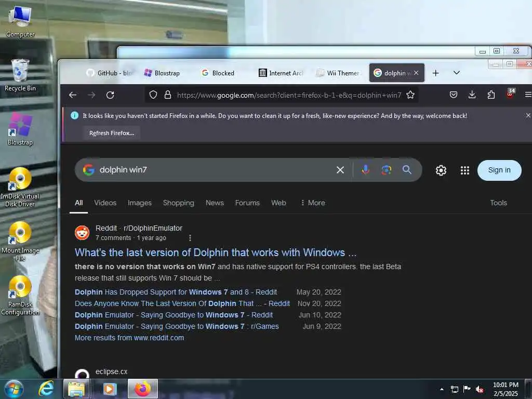Open a new tab with plus button

[436, 73]
